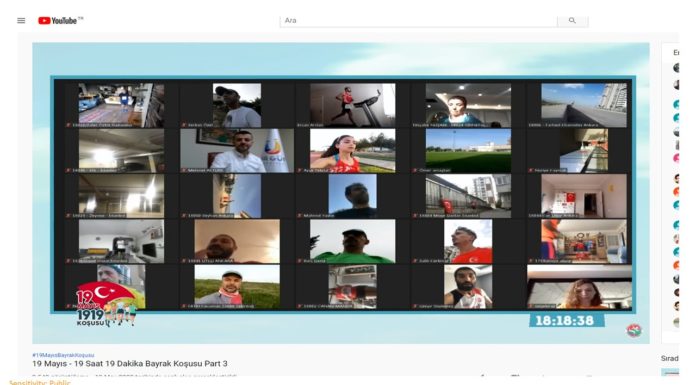Open the YouTube hamburger guide menu
696x385 pixels.
tap(21, 20)
